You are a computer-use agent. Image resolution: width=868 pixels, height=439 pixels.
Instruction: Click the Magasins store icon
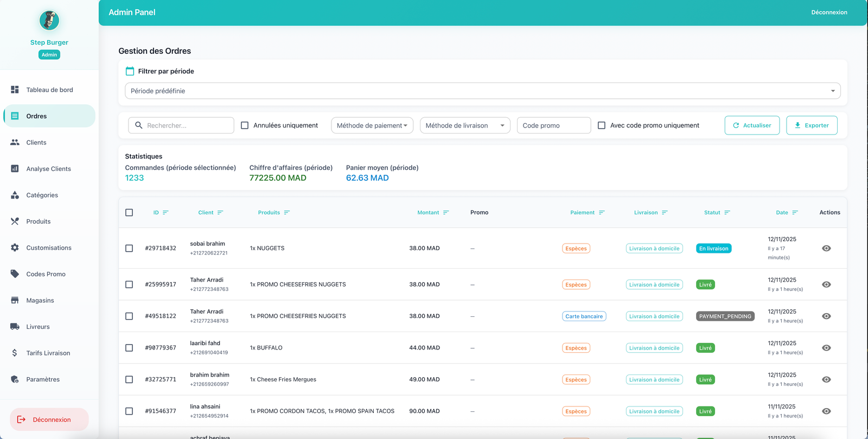(x=15, y=300)
